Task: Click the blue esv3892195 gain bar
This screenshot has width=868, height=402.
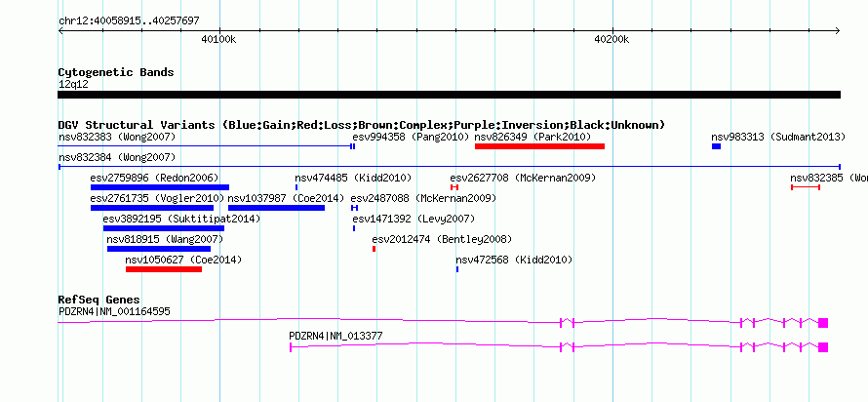Action: (x=164, y=228)
